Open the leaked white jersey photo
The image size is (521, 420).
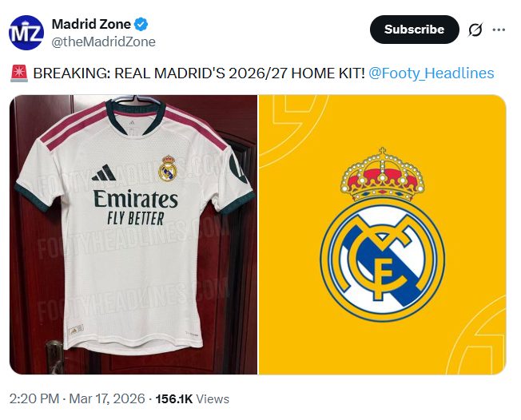(x=133, y=235)
